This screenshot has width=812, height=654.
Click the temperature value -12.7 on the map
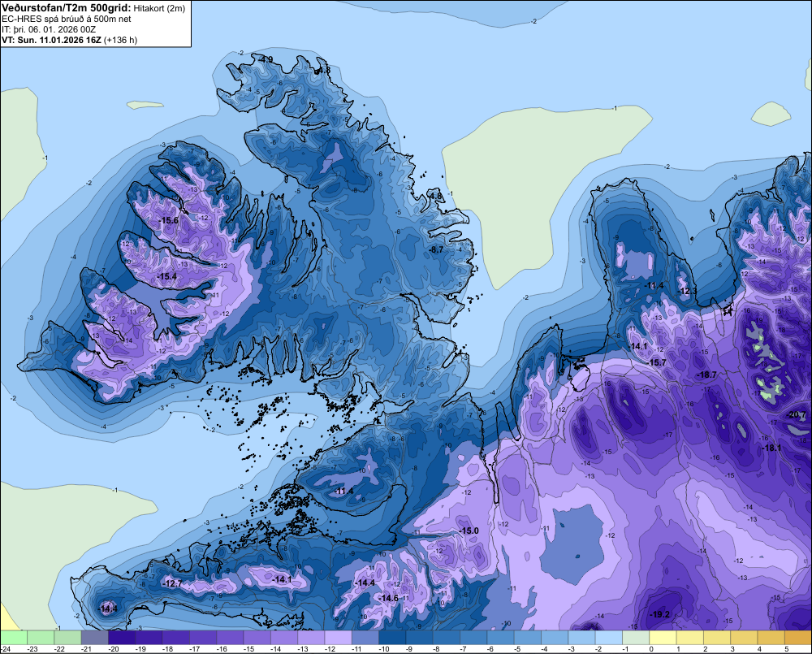pos(172,583)
